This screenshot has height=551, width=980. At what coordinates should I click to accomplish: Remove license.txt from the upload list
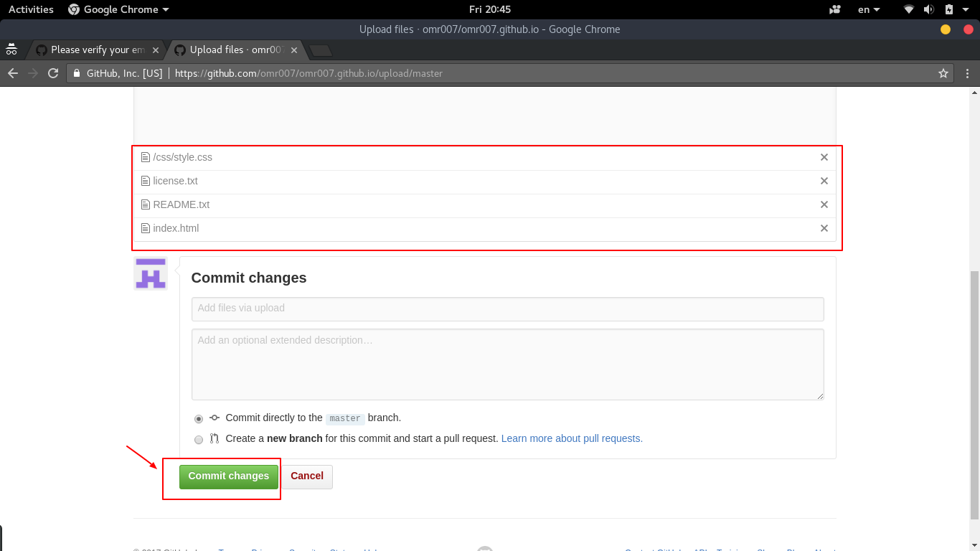[824, 181]
